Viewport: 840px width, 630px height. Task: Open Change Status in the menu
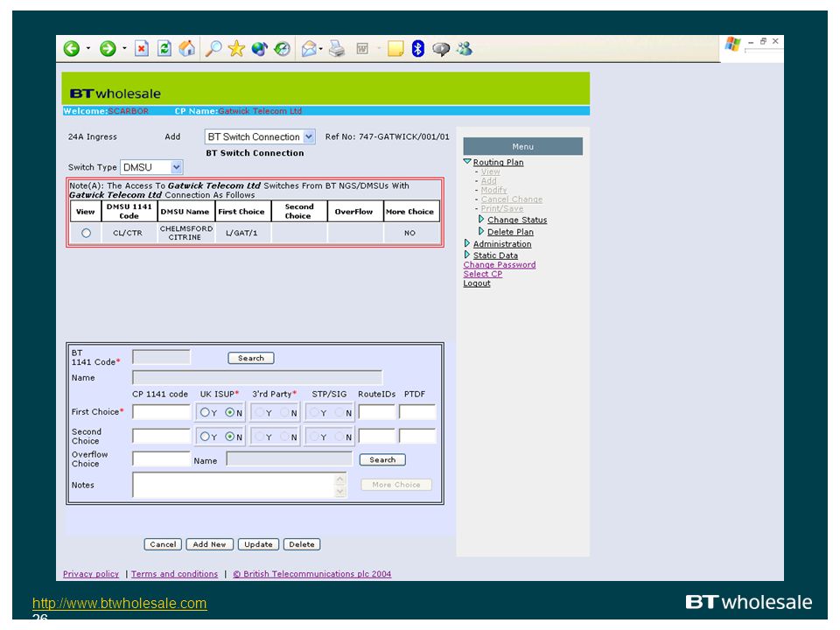[x=517, y=220]
